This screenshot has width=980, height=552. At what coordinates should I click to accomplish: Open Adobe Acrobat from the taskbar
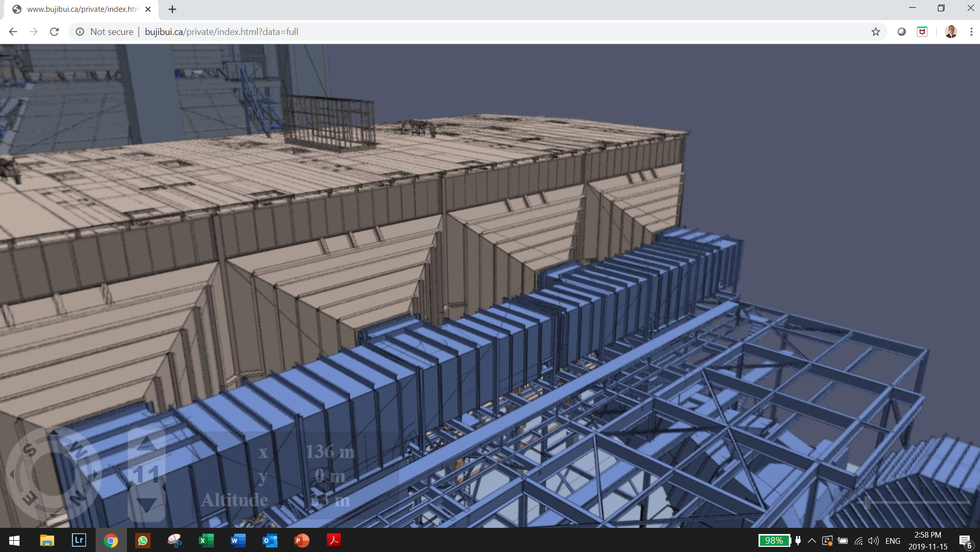pyautogui.click(x=334, y=540)
